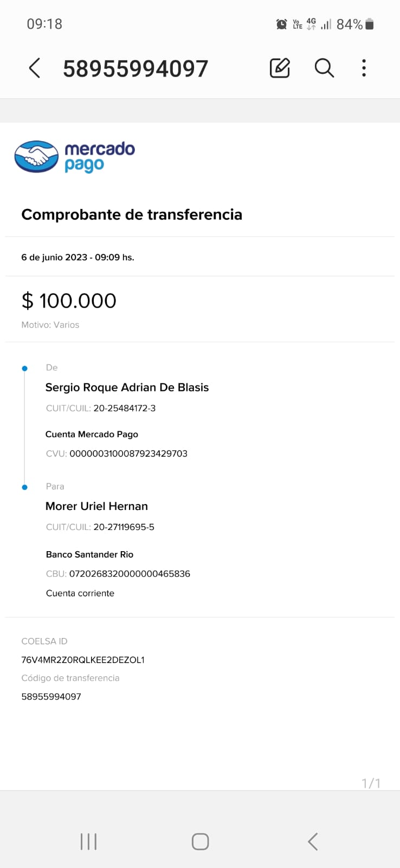Tap the COELSA ID code value
400x868 pixels.
[83, 660]
